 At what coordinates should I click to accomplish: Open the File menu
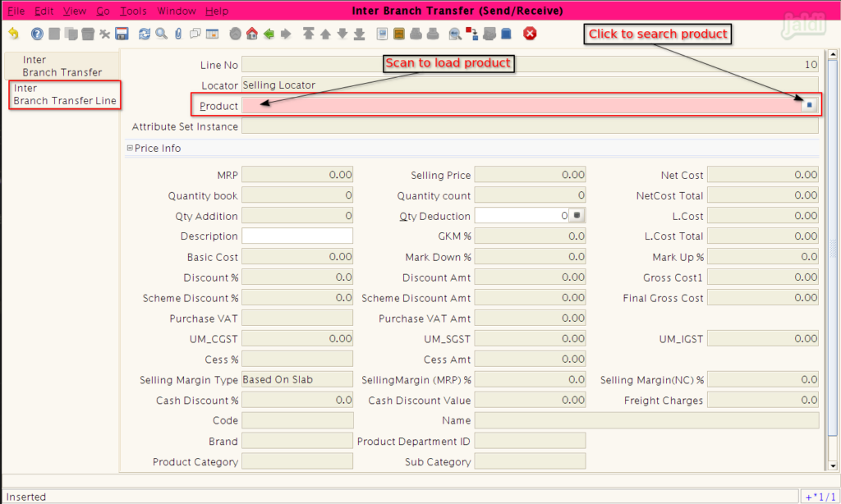coord(16,11)
